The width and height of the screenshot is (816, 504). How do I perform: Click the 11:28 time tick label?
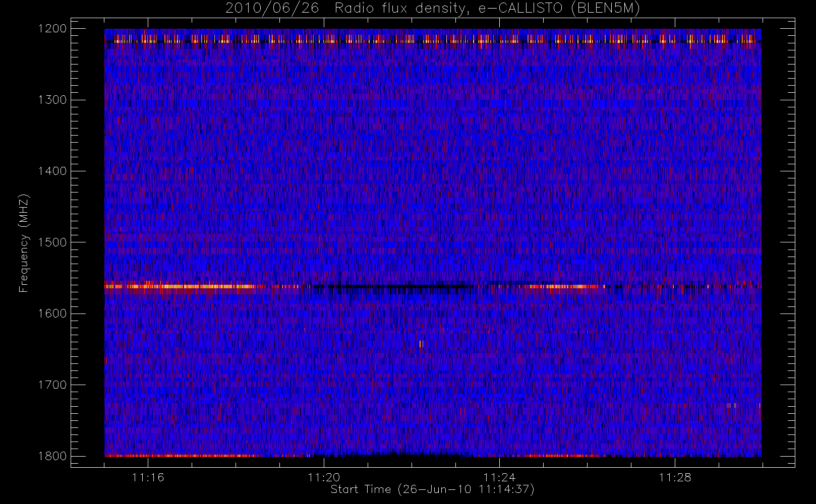(x=675, y=477)
